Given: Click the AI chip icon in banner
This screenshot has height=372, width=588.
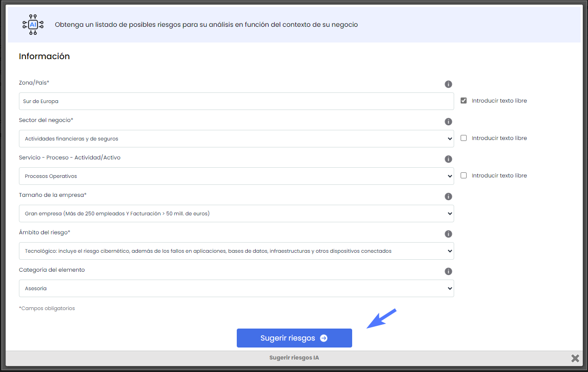Looking at the screenshot, I should pyautogui.click(x=33, y=24).
